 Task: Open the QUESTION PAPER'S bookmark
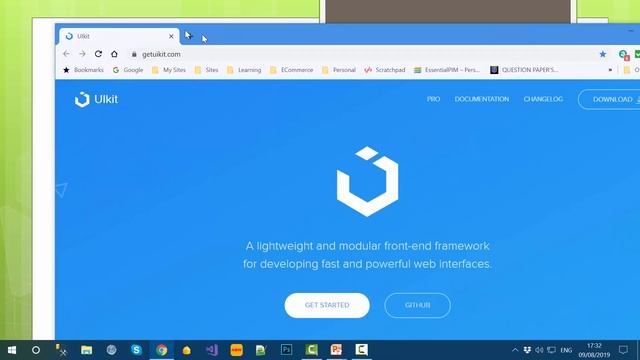click(524, 70)
